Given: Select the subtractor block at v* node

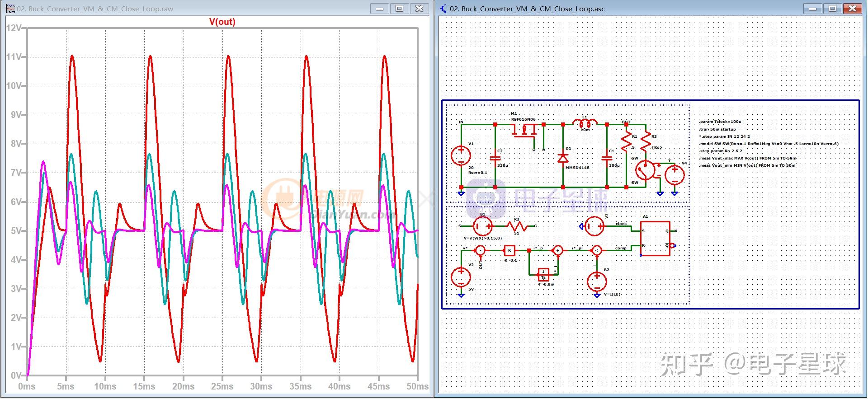Looking at the screenshot, I should tap(480, 250).
